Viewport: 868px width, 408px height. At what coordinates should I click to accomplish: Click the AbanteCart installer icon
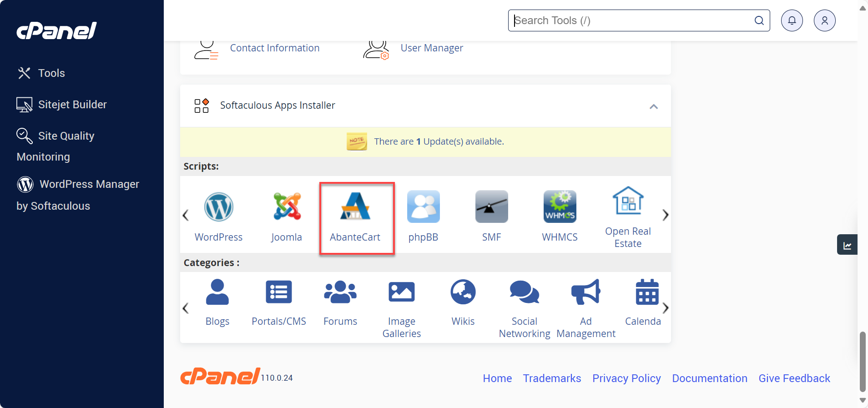[355, 207]
